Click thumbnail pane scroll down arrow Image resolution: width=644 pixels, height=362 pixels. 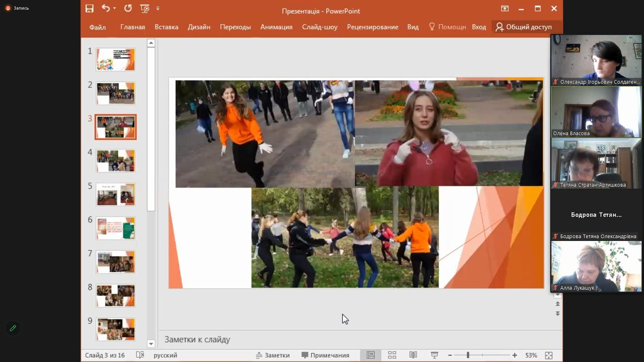pos(151,344)
